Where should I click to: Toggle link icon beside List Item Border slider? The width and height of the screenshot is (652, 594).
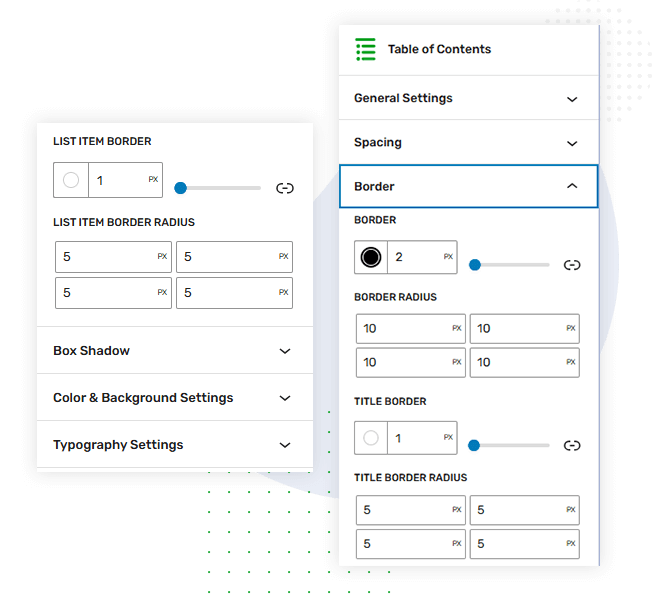coord(285,188)
